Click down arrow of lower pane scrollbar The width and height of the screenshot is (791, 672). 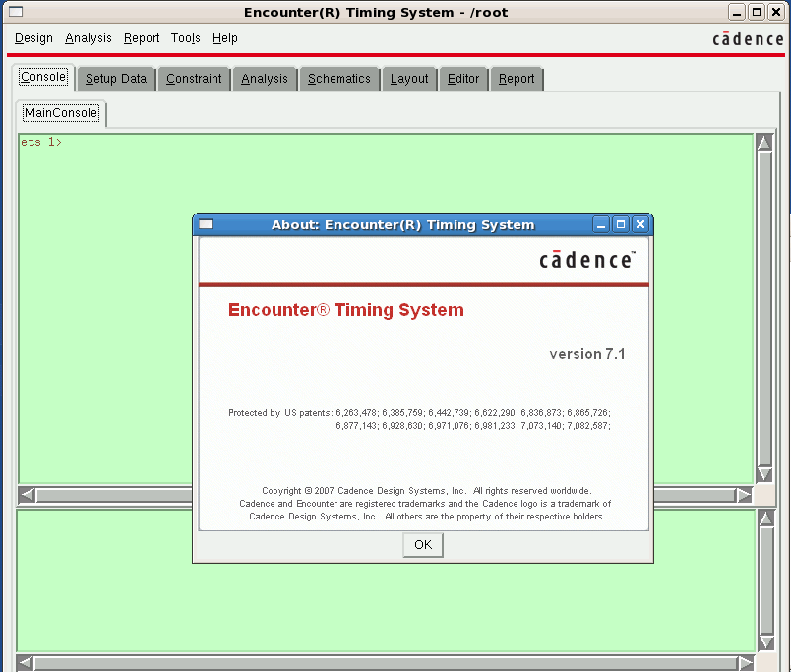[x=766, y=642]
